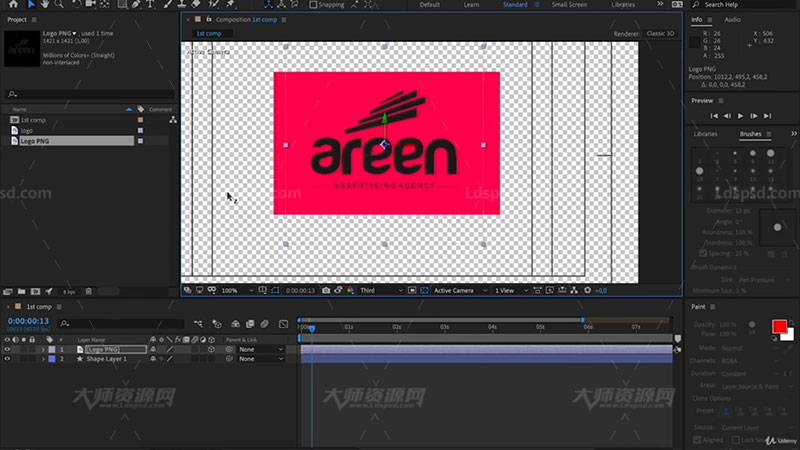Toggle the shy switch on Logo PNG layer

(x=153, y=349)
